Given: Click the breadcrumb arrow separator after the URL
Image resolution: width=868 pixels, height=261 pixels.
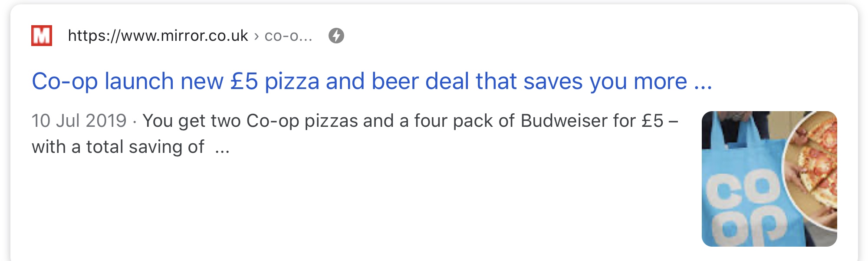Looking at the screenshot, I should click(256, 36).
